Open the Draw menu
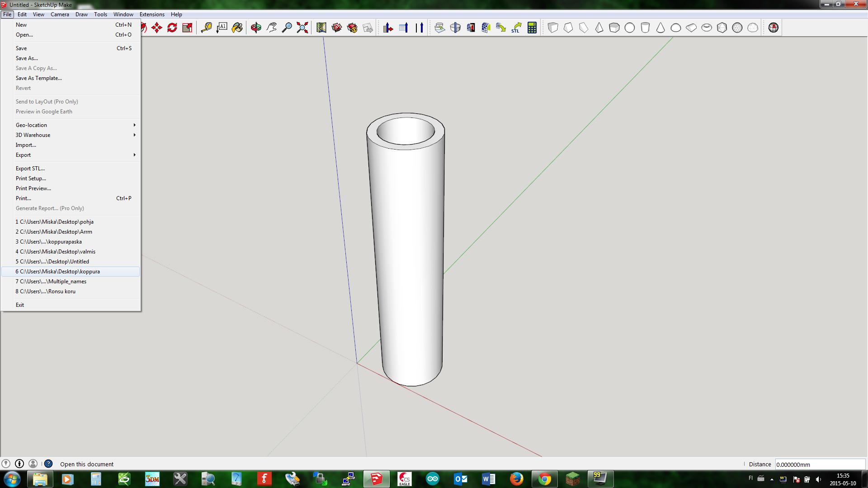 pos(81,14)
